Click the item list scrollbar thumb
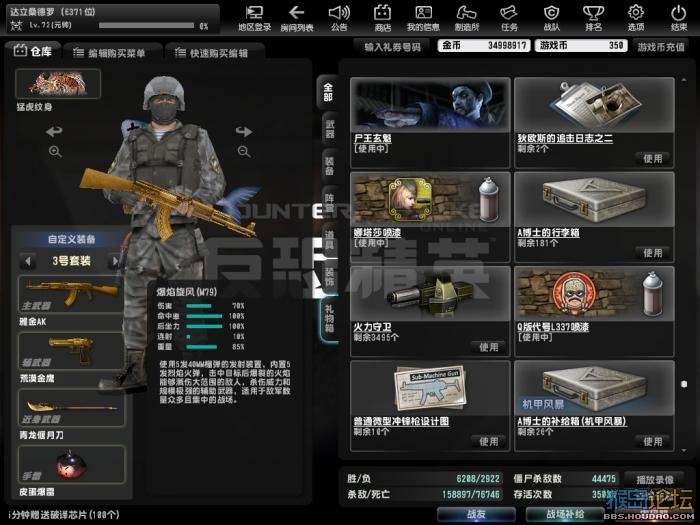Image resolution: width=700 pixels, height=525 pixels. click(x=684, y=383)
